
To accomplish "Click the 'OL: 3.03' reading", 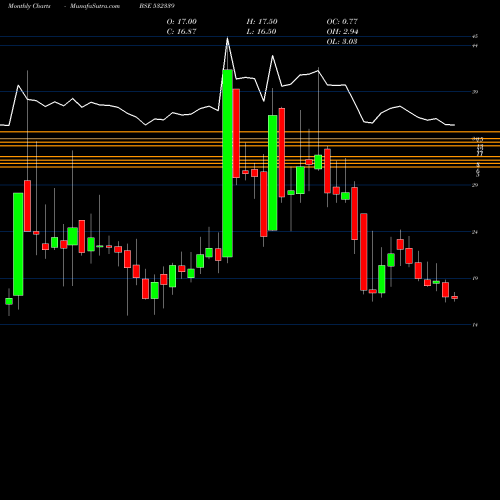I will click(342, 42).
